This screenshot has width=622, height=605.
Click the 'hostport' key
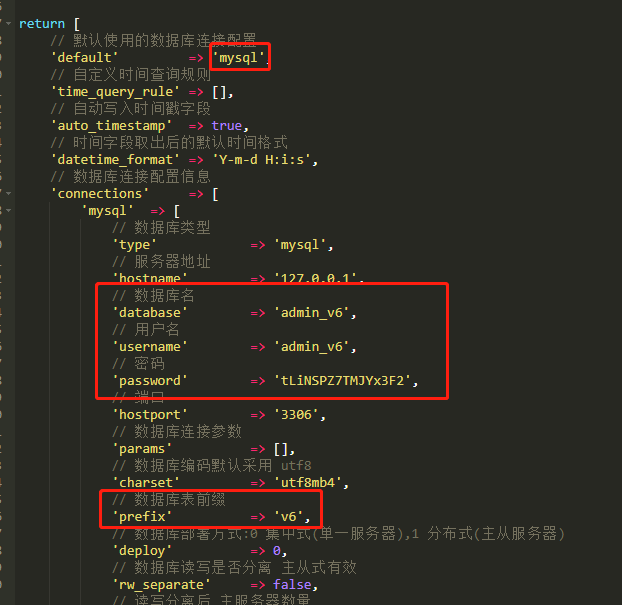[x=150, y=415]
